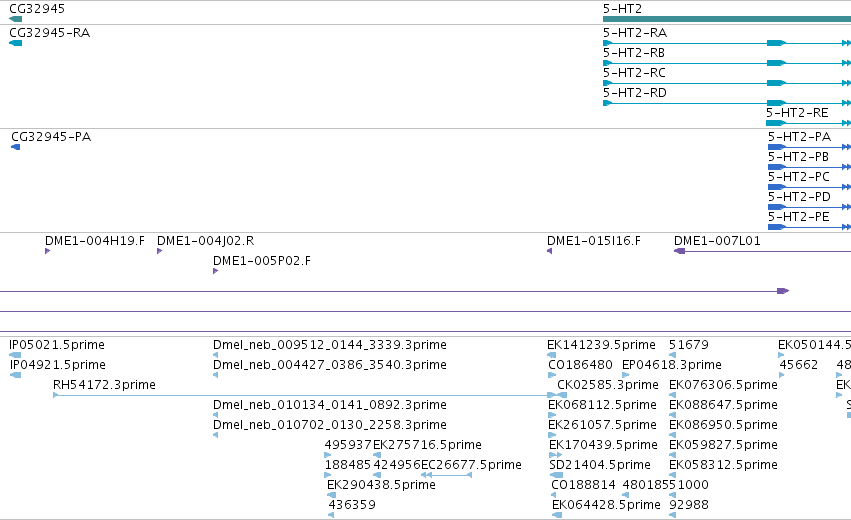Select Dmel_neb_004427_0386_3540.3prime label
Image resolution: width=851 pixels, height=520 pixels.
point(329,365)
